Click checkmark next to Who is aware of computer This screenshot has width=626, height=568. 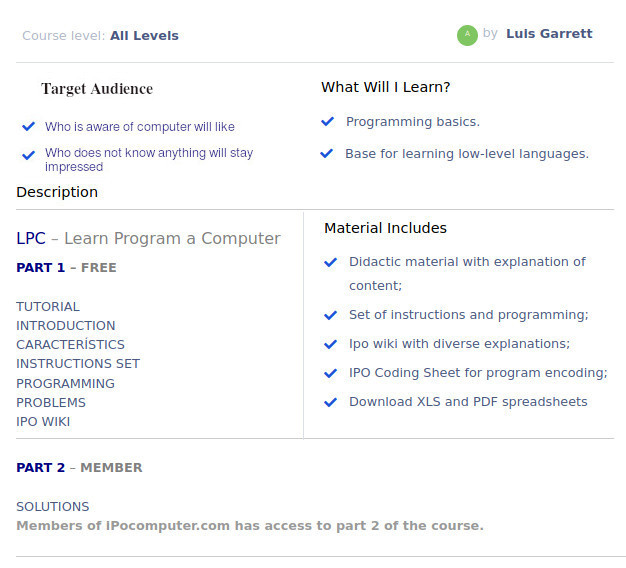[28, 127]
